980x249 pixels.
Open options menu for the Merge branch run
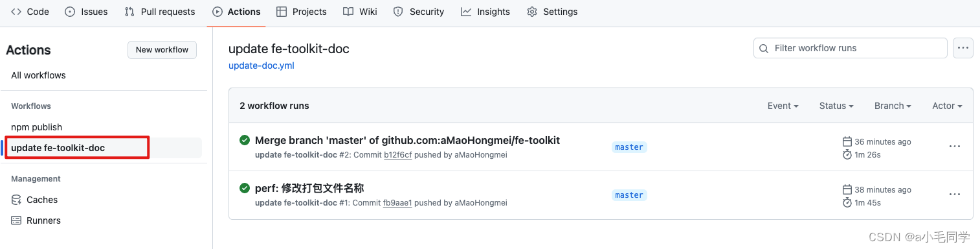click(x=955, y=147)
